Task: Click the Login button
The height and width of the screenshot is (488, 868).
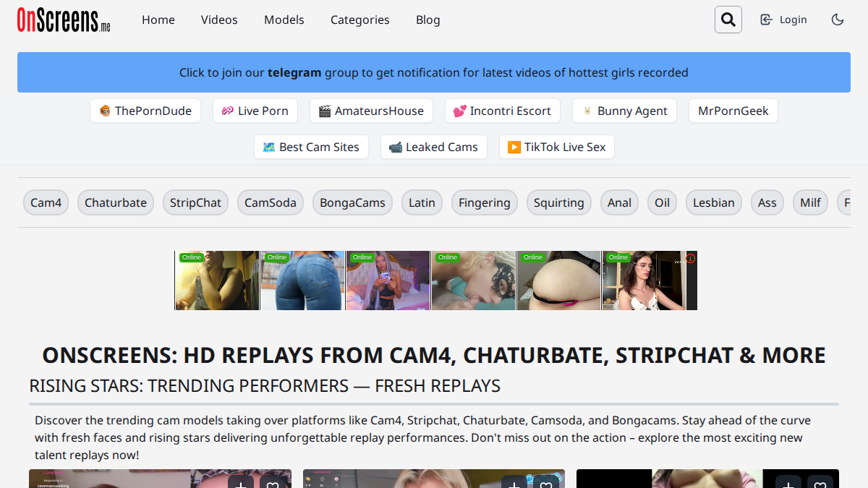Action: [x=783, y=20]
